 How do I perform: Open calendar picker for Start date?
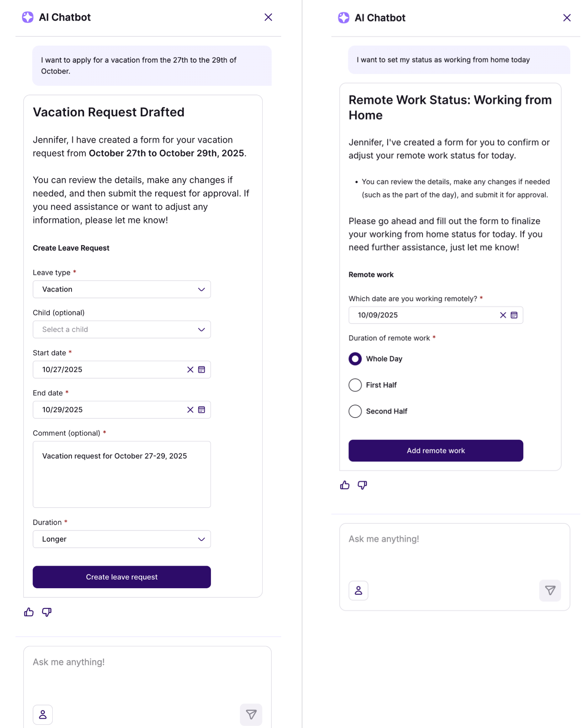(202, 369)
